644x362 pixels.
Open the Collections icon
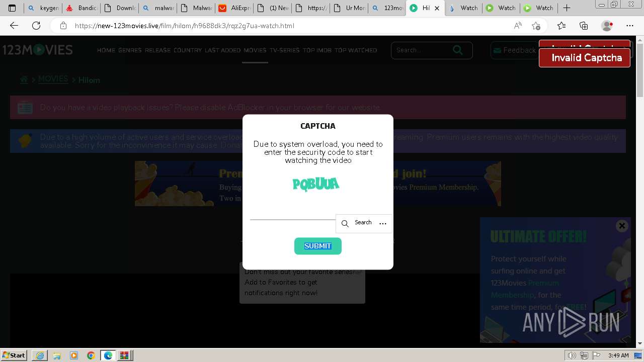coord(584,26)
